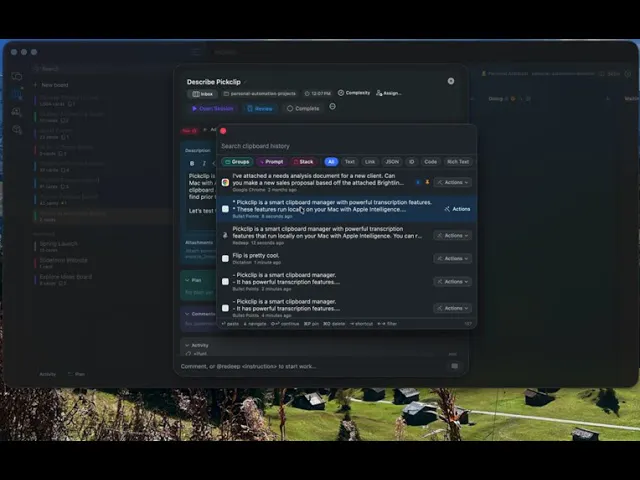Click the Complexity icon in card header
The width and height of the screenshot is (640, 480).
coord(341,93)
